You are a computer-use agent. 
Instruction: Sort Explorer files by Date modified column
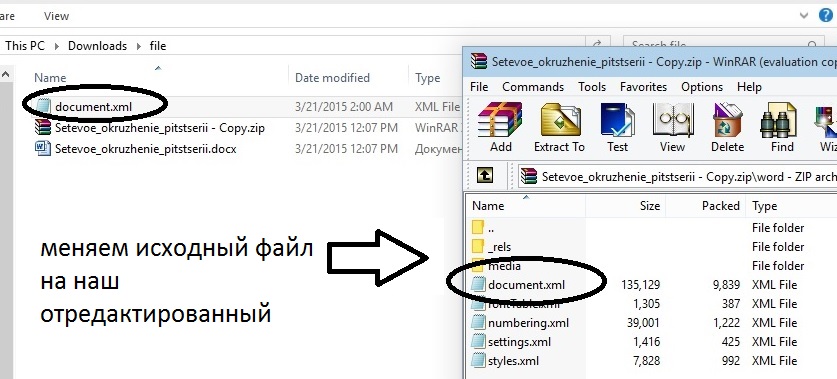(x=332, y=78)
